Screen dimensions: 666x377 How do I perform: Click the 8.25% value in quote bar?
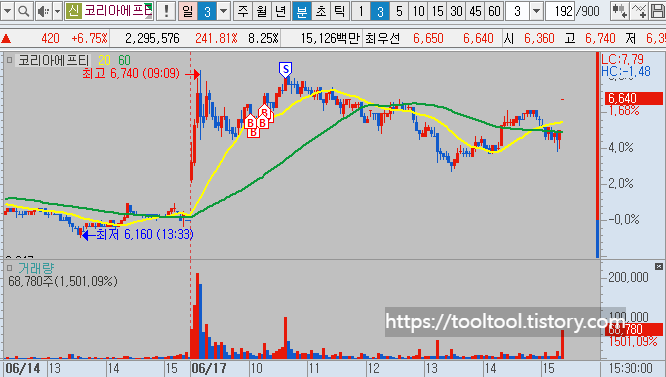tap(263, 39)
